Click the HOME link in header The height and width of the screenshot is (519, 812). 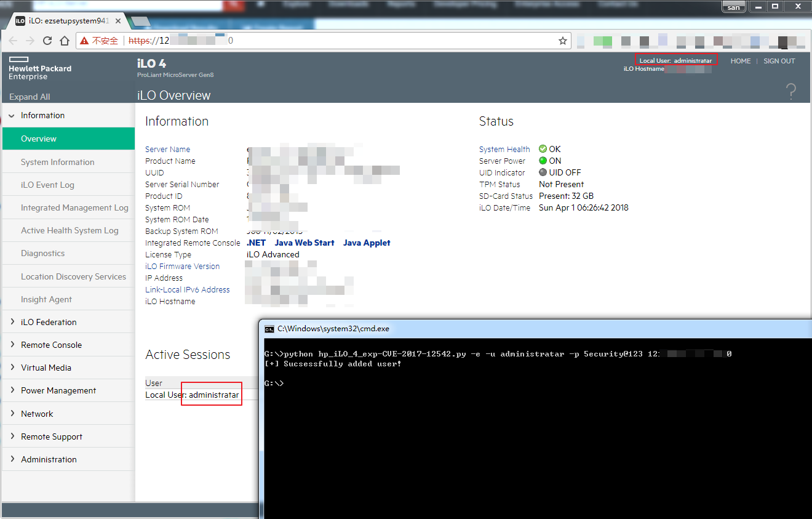point(741,61)
